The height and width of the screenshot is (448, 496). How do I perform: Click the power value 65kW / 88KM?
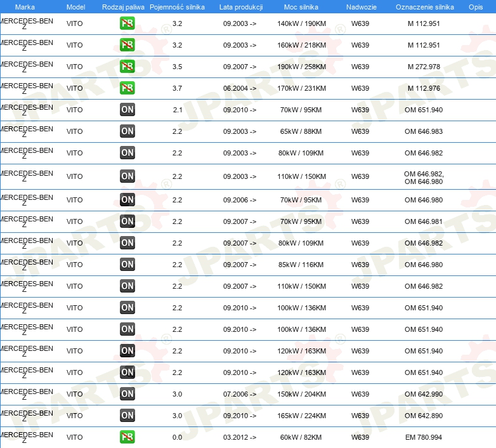pos(301,131)
